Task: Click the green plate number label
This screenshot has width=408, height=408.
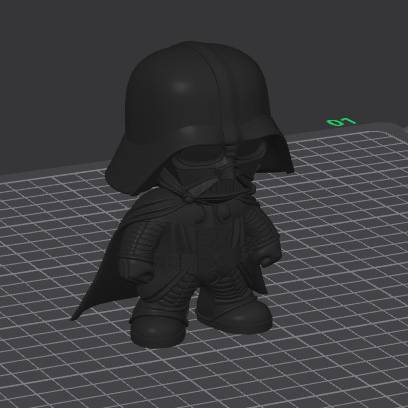Action: click(341, 121)
